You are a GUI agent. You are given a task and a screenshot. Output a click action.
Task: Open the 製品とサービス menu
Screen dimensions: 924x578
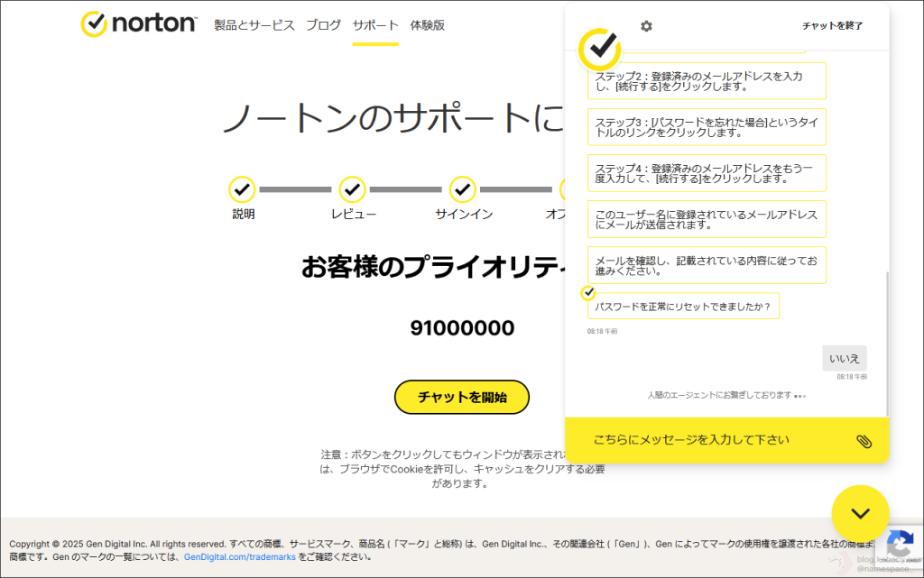pyautogui.click(x=254, y=25)
